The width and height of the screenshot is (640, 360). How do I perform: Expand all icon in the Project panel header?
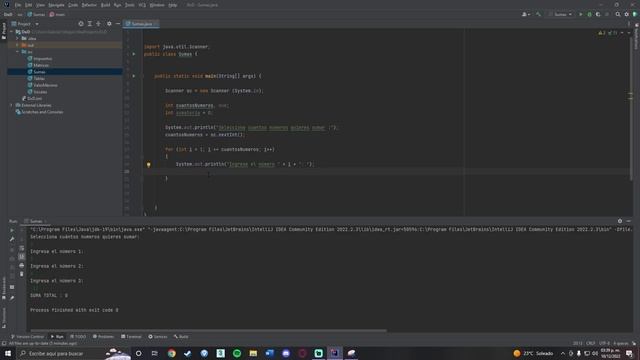(90, 24)
